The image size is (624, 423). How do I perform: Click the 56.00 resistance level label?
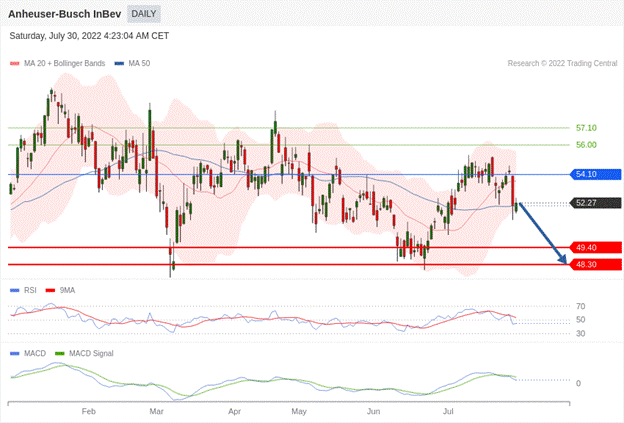(586, 145)
